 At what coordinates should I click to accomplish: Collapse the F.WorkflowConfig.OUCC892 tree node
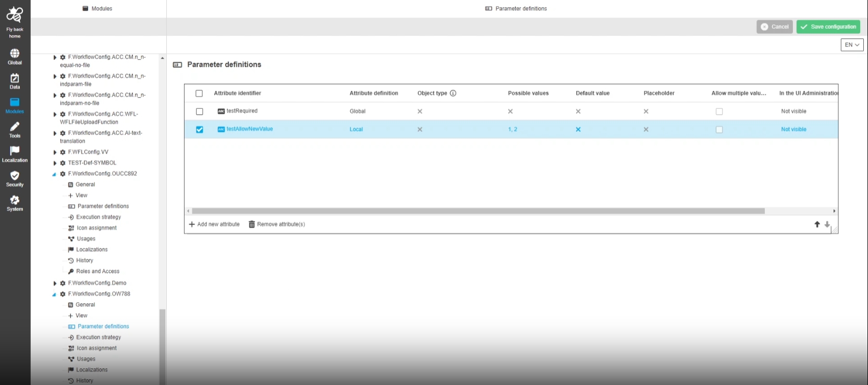(x=54, y=174)
